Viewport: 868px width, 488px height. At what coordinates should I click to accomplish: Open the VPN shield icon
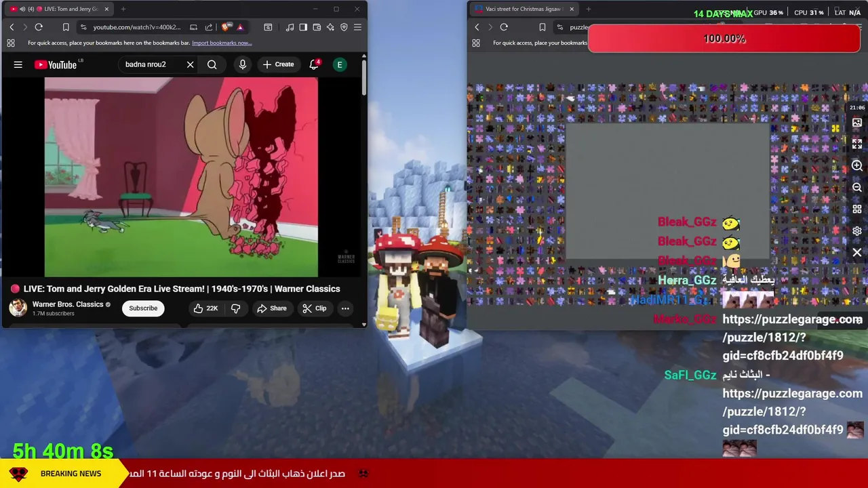(344, 27)
